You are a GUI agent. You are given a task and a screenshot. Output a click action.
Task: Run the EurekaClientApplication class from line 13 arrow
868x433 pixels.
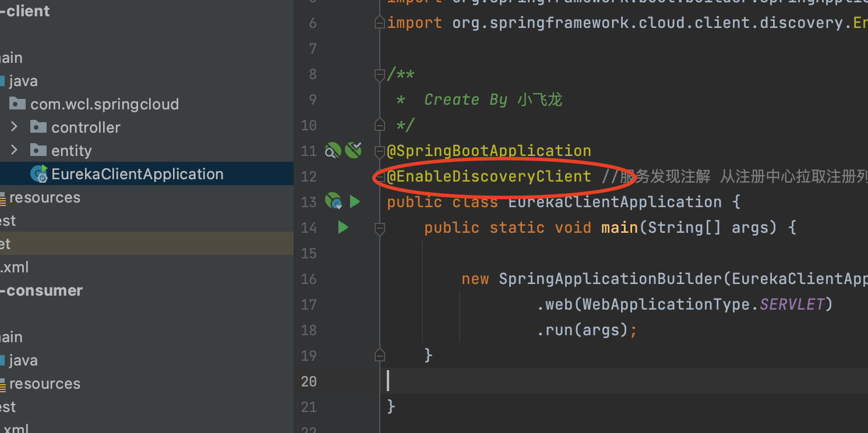tap(355, 202)
